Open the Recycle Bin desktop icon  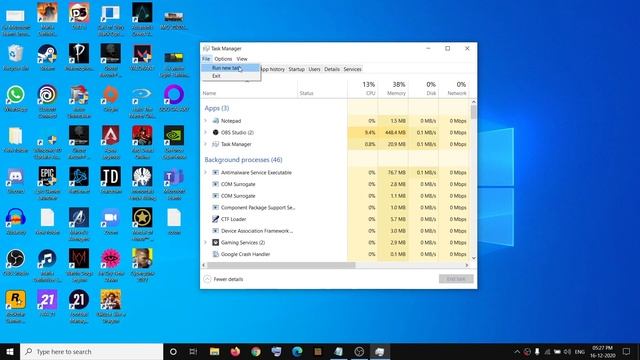tap(16, 58)
